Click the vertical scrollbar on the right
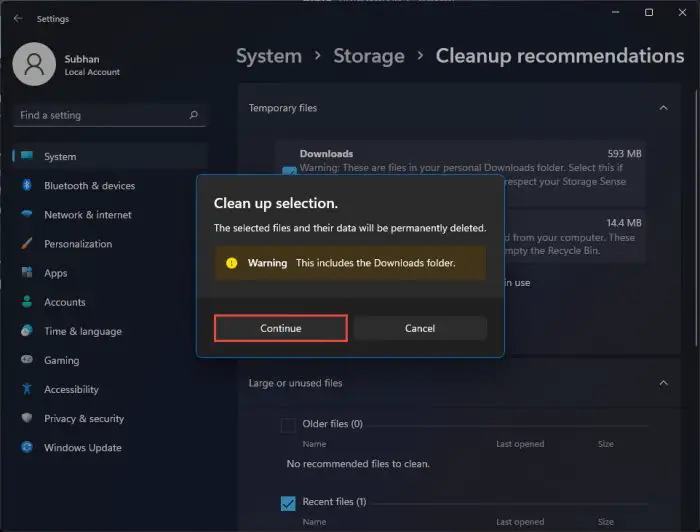Viewport: 700px width, 532px height. pos(696,218)
